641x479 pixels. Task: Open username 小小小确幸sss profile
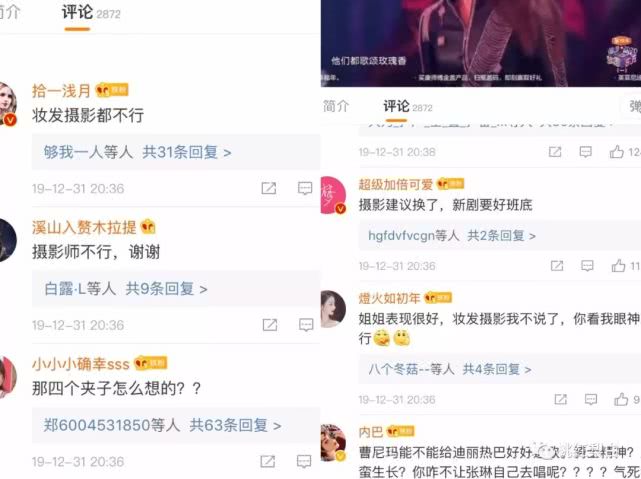[81, 363]
